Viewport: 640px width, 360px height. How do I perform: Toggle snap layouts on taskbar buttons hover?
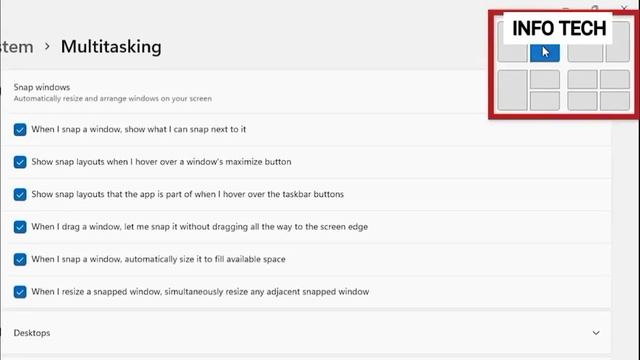tap(20, 194)
